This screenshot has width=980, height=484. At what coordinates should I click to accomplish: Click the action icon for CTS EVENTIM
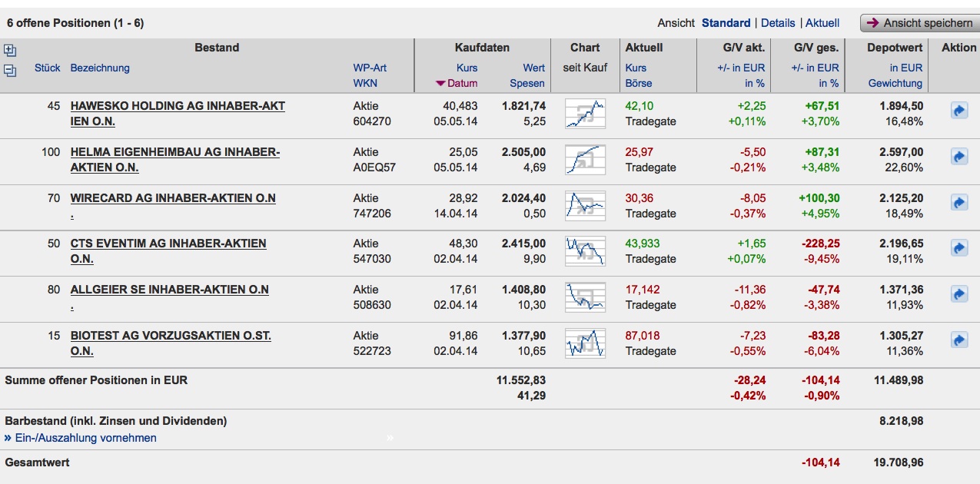click(958, 248)
